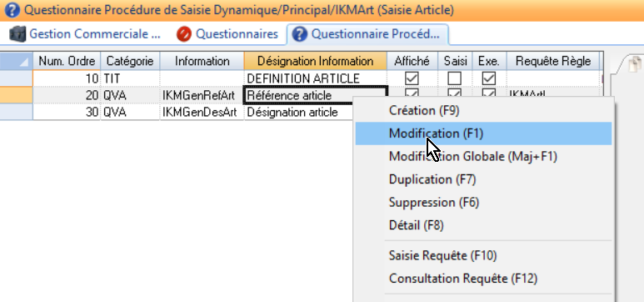Enable Saisi checkbox for DEFINITION ARTICLE row

coord(455,78)
